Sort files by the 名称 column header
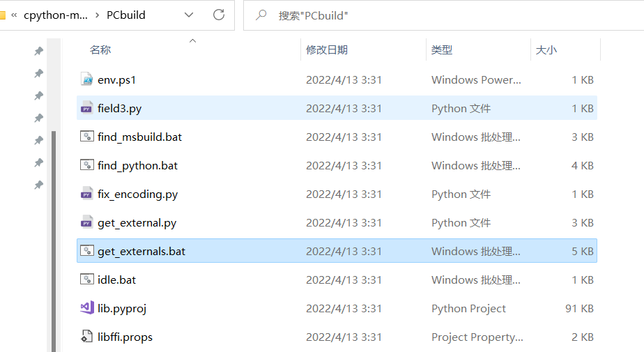This screenshot has width=644, height=352. (100, 50)
